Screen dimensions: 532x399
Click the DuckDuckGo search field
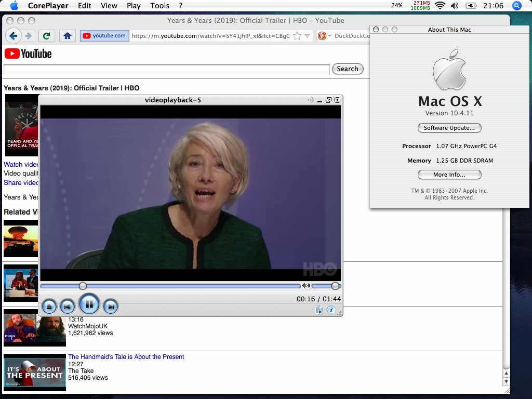352,36
